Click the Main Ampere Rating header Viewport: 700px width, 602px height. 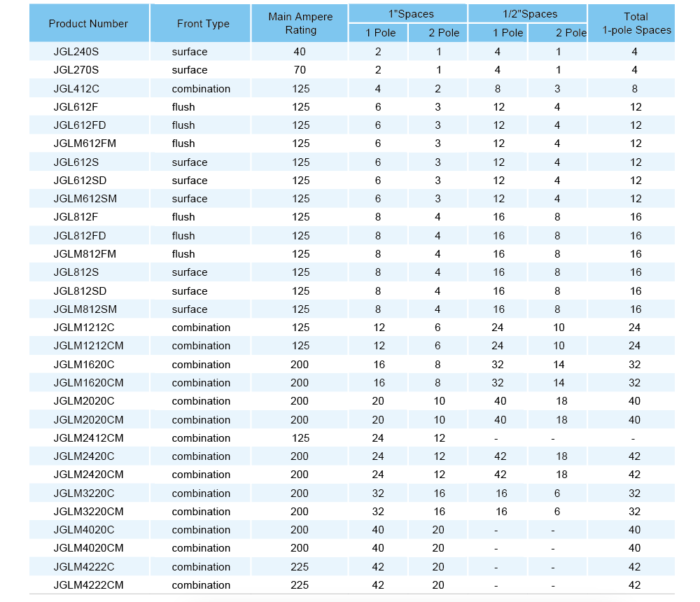[300, 23]
